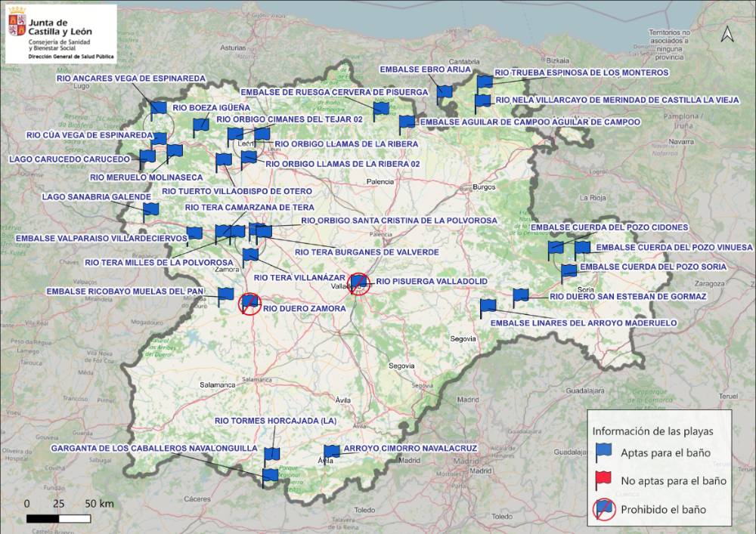
Task: Click the 'RIO ORBIGO LLAMAS DE LA RIBERA 02' label
Action: pos(342,164)
